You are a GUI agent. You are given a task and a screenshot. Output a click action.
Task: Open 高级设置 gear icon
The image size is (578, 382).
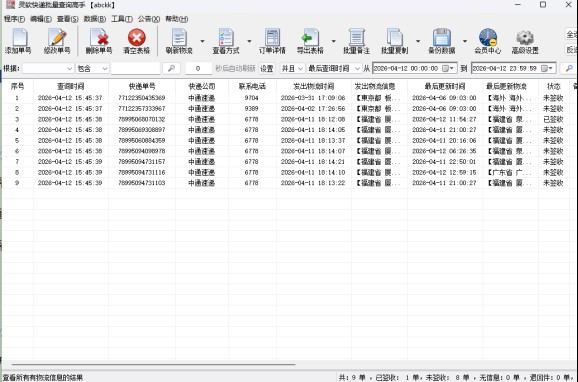tap(525, 38)
